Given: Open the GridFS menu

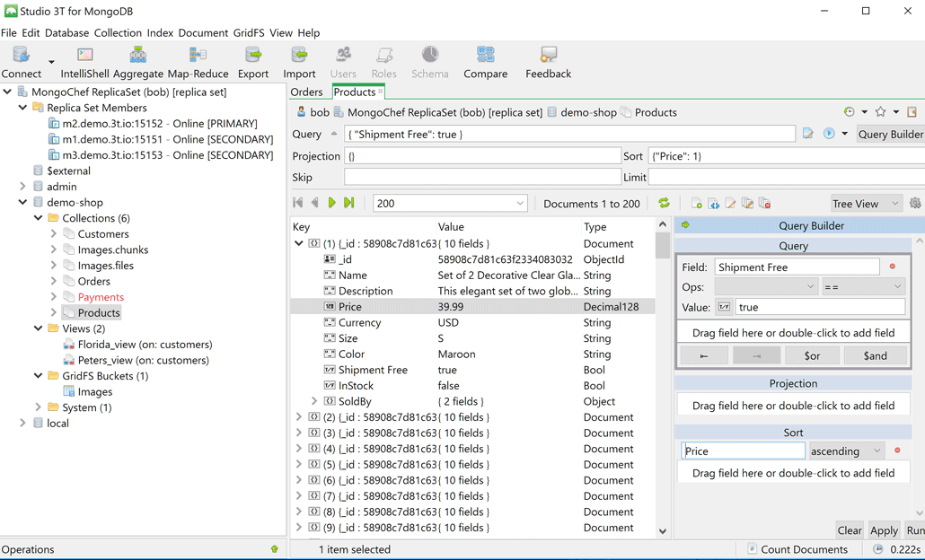Looking at the screenshot, I should click(249, 33).
